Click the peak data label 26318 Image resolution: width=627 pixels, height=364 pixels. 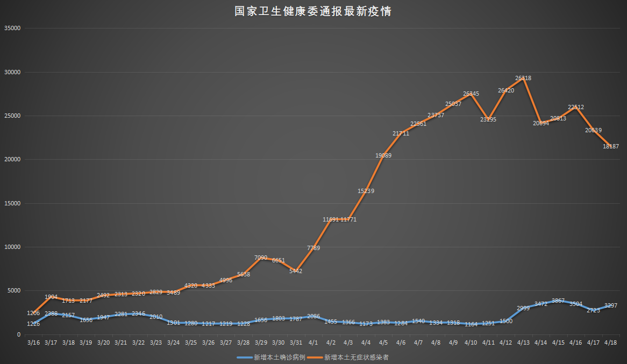pyautogui.click(x=523, y=78)
